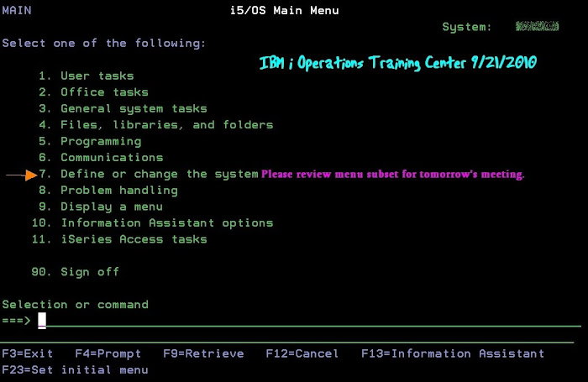Click the Selection or command input line
This screenshot has height=382, width=588.
(x=310, y=321)
